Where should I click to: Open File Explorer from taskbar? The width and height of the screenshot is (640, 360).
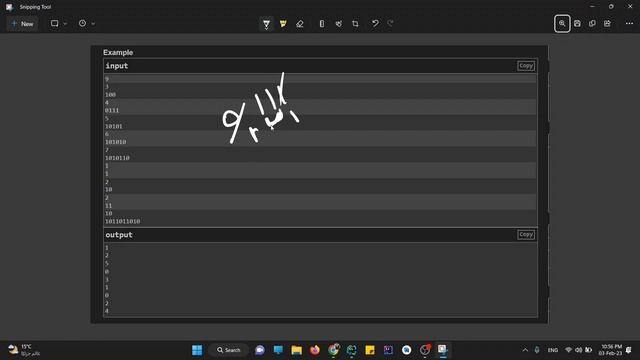click(x=296, y=350)
